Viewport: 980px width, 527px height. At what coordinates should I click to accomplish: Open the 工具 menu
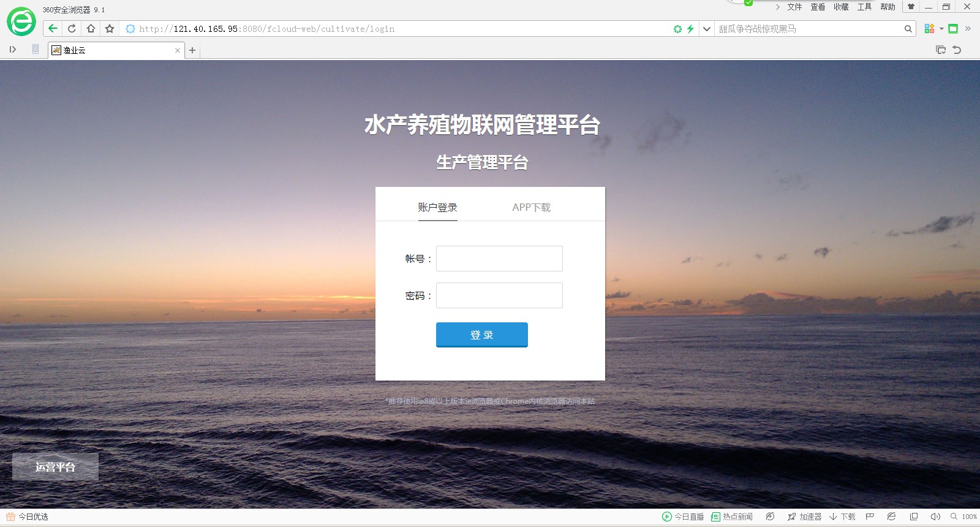(864, 7)
